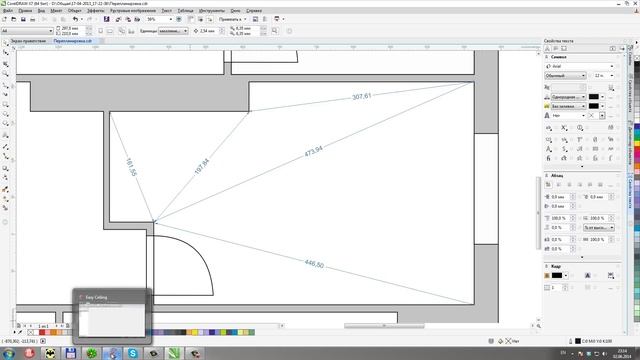Open the Растровые изображения menu
This screenshot has width=640, height=360.
click(x=133, y=11)
